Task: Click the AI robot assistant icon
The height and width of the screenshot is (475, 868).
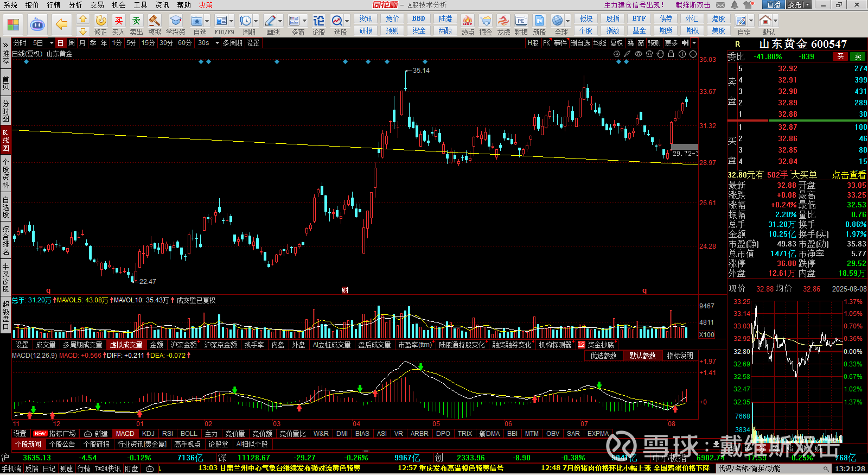Action: tap(37, 24)
